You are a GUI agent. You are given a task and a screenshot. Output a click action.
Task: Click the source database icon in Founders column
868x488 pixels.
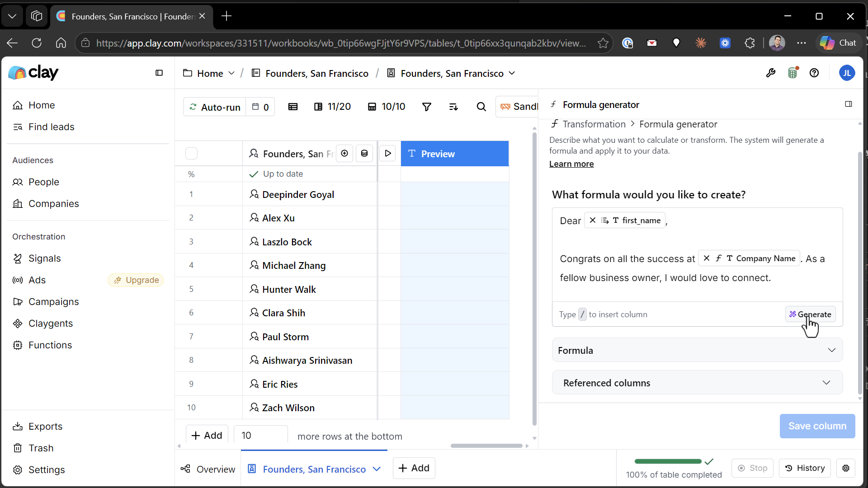[x=364, y=154]
